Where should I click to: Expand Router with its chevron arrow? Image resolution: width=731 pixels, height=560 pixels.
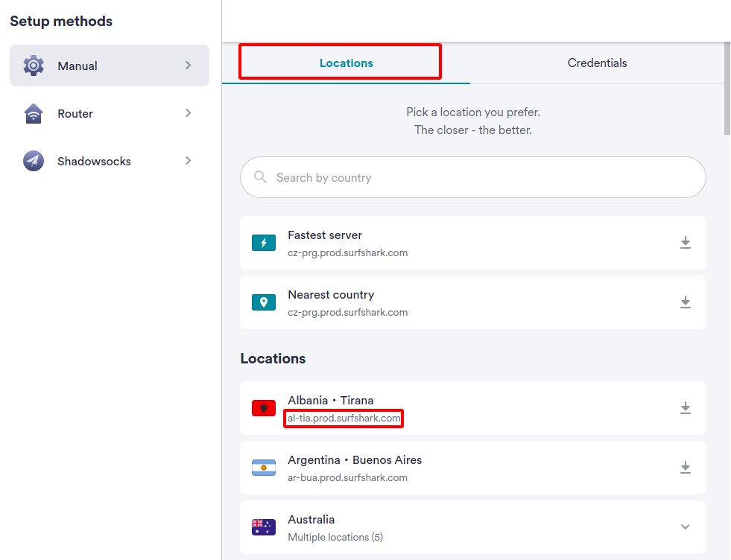pos(189,112)
